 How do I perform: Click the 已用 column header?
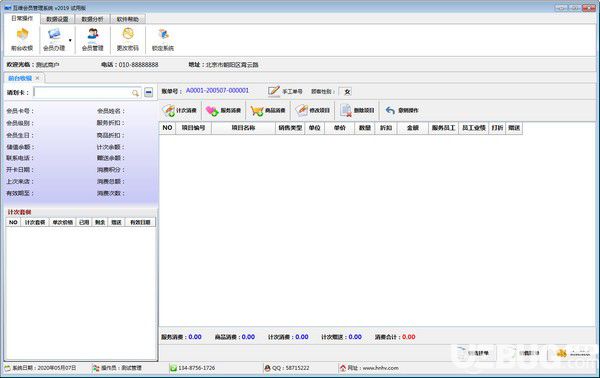pos(84,222)
